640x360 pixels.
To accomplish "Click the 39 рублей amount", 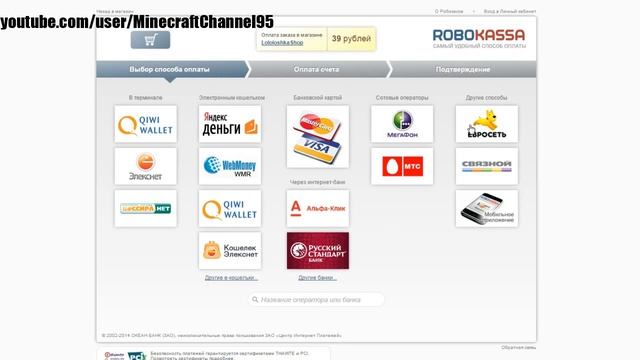I will [351, 39].
